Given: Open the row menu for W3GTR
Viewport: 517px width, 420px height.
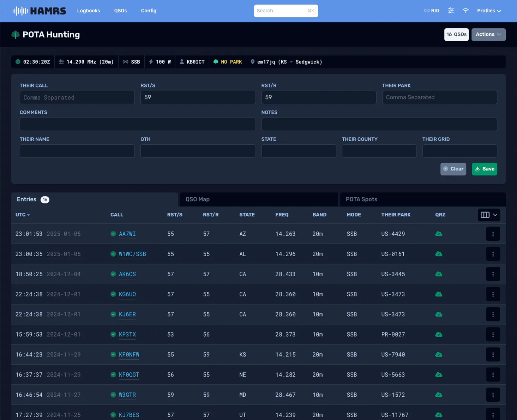Looking at the screenshot, I should tap(493, 395).
